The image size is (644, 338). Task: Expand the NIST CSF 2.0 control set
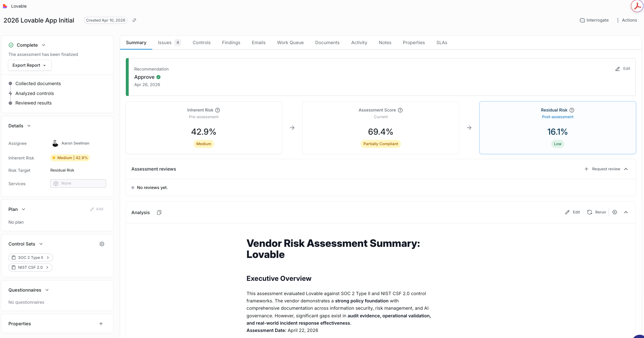pyautogui.click(x=47, y=267)
